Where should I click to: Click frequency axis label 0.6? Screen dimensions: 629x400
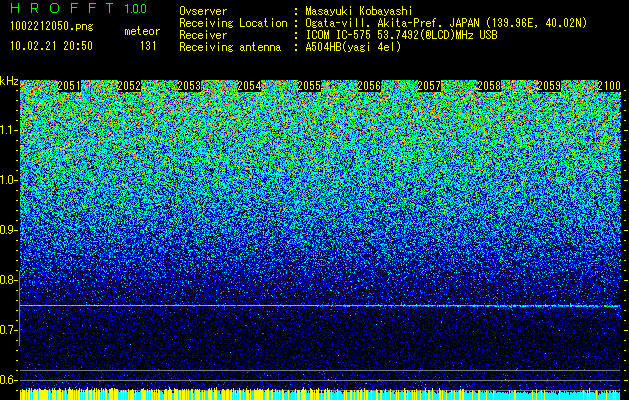pos(9,380)
